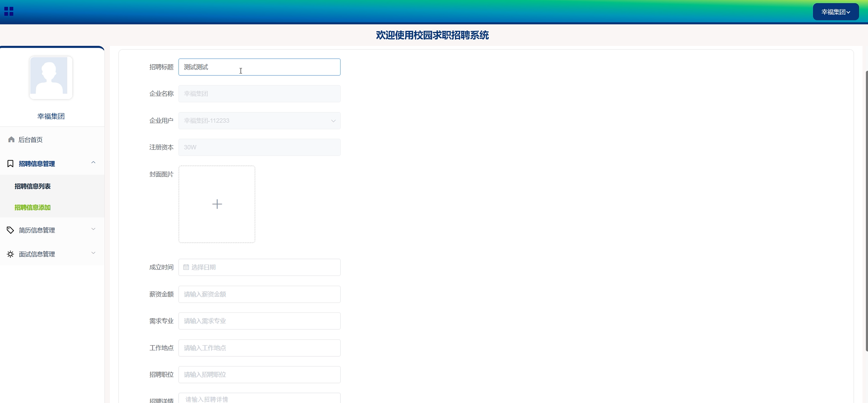Click the user avatar picture in sidebar

point(51,77)
